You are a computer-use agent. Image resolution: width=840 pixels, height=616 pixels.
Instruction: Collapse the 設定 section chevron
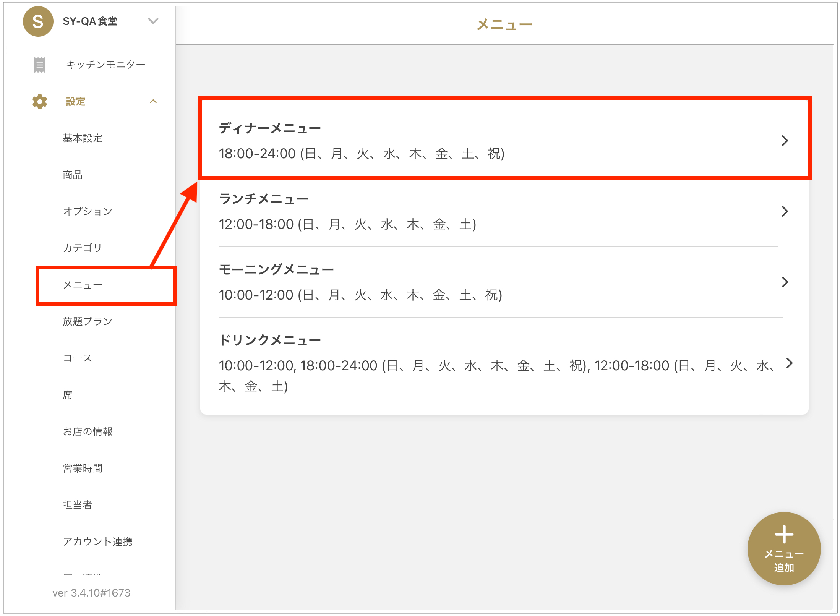point(153,102)
